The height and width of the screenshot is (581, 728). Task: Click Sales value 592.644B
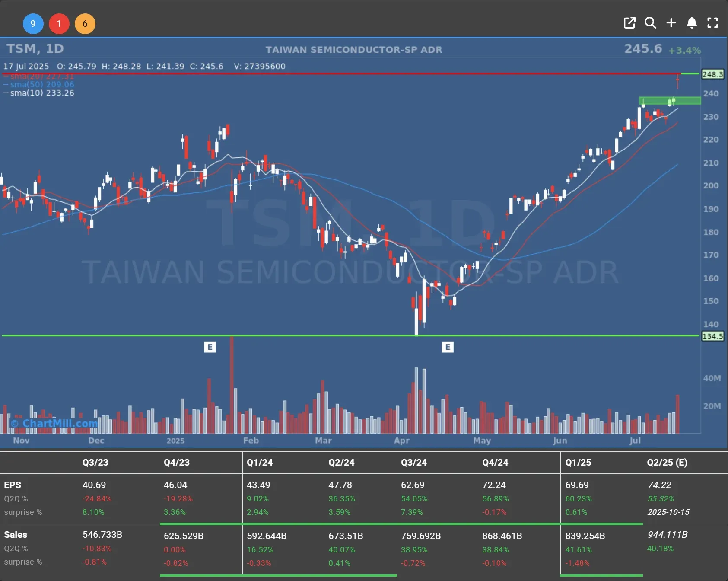tap(267, 536)
